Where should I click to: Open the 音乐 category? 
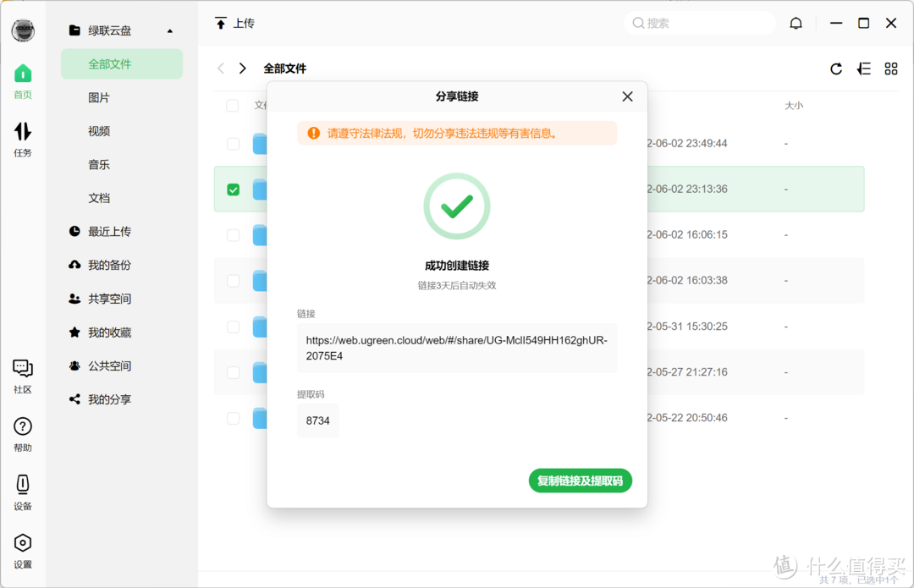[x=99, y=164]
